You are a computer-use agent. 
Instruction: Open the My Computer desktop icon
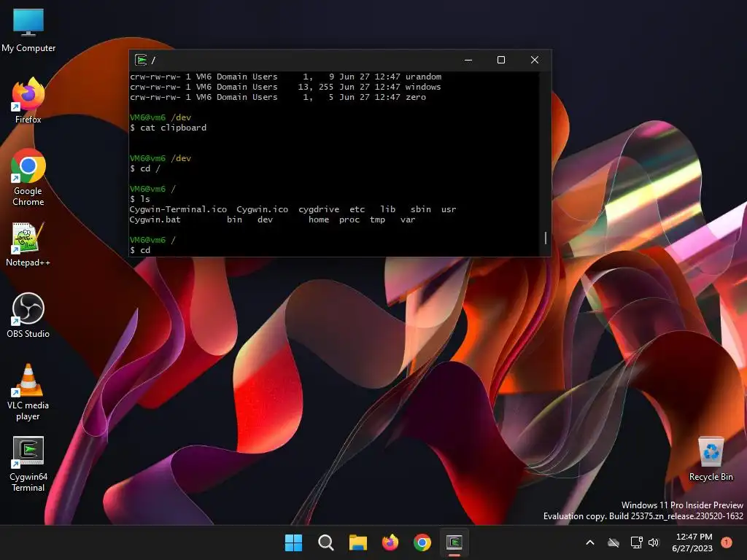pos(28,30)
